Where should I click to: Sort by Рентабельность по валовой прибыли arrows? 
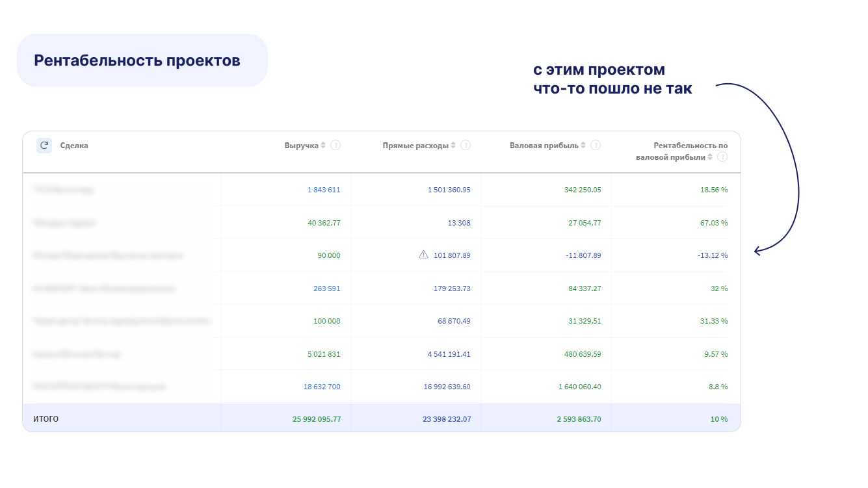(711, 157)
